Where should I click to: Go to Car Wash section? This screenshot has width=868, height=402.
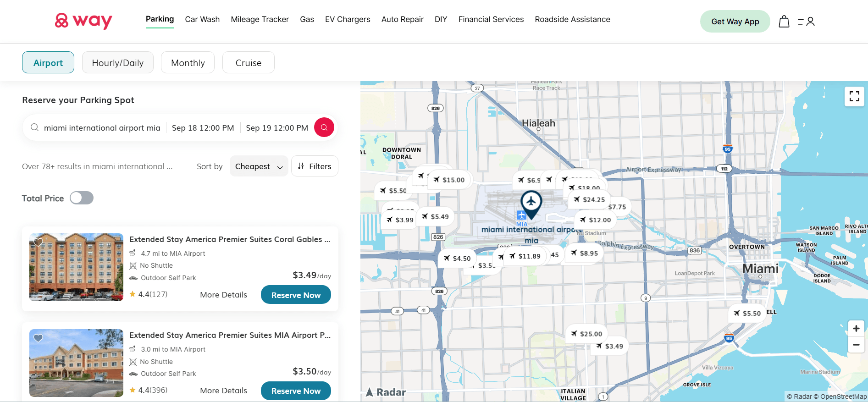202,19
